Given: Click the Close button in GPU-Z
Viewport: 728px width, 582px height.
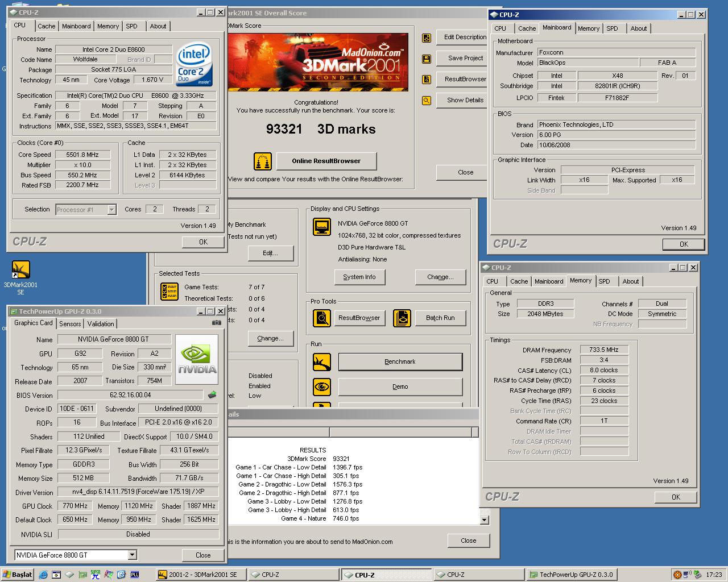Looking at the screenshot, I should pyautogui.click(x=203, y=555).
